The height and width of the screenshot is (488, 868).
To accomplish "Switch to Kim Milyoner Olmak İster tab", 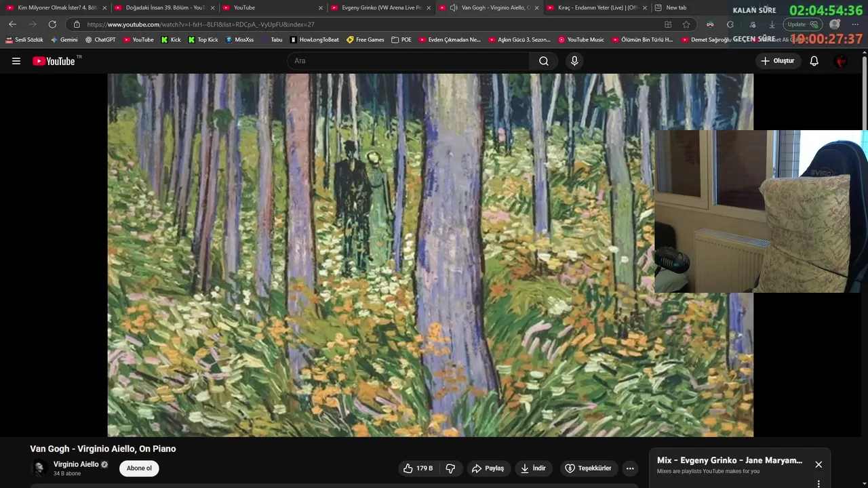I will (x=56, y=7).
